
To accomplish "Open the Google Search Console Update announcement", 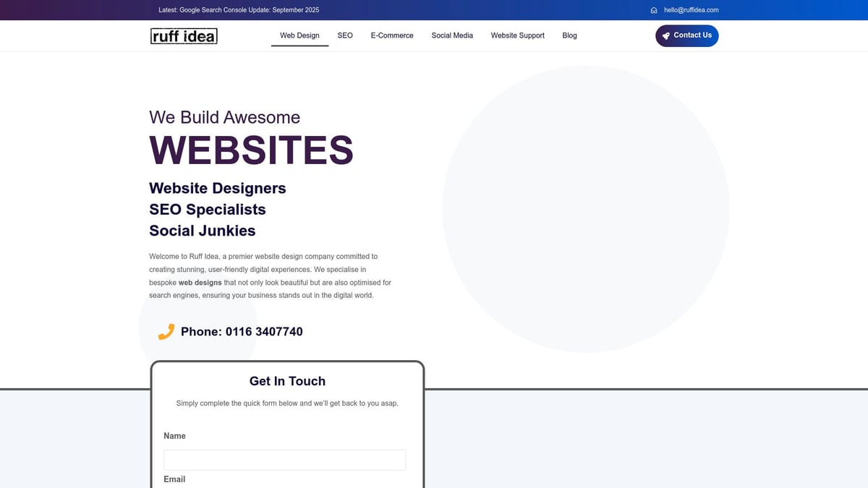I will 239,10.
